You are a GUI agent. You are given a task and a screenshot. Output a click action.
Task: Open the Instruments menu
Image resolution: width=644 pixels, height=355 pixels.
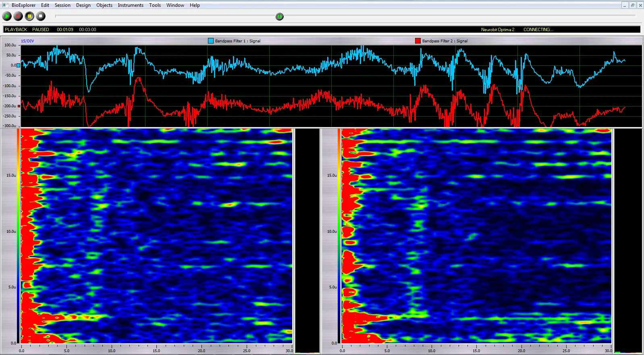pos(131,5)
